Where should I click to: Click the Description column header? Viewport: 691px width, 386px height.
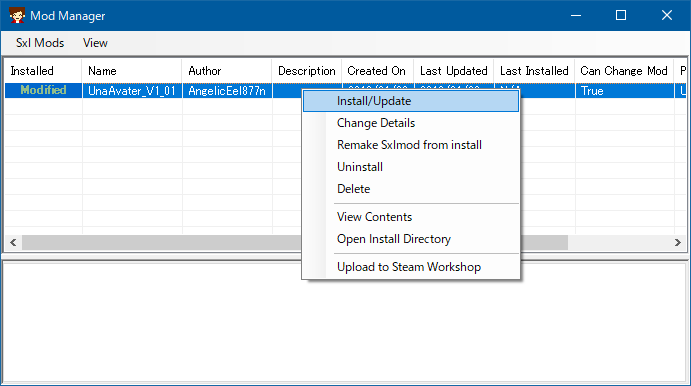pos(307,71)
